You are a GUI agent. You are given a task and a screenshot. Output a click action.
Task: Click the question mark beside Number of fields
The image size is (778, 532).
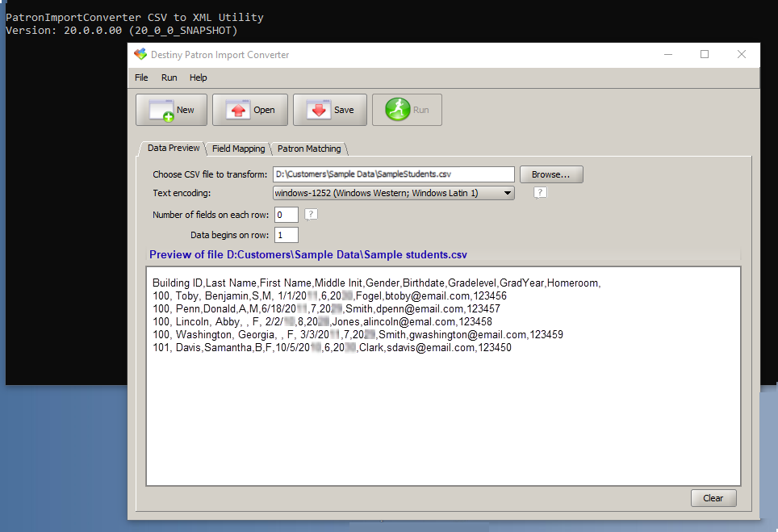tap(311, 214)
